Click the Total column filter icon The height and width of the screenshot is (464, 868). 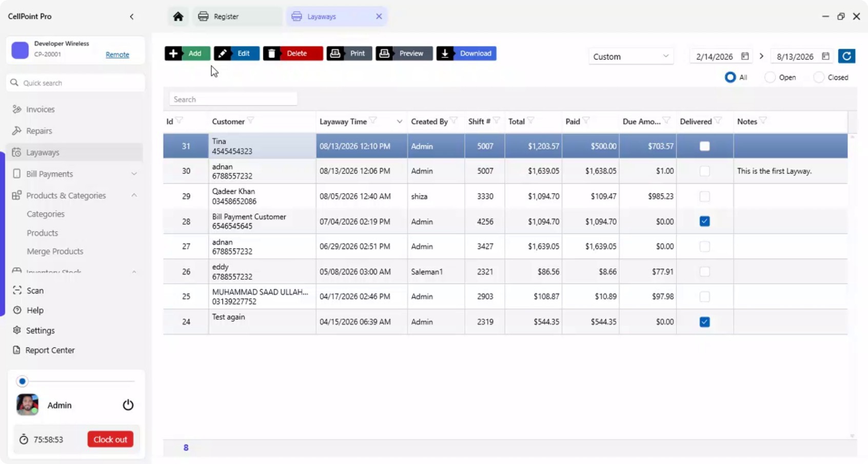pos(530,121)
